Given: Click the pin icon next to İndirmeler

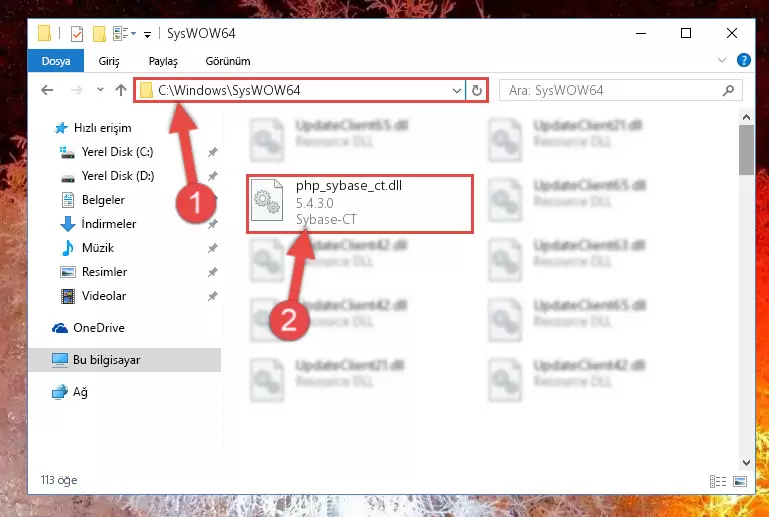Looking at the screenshot, I should click(x=212, y=224).
